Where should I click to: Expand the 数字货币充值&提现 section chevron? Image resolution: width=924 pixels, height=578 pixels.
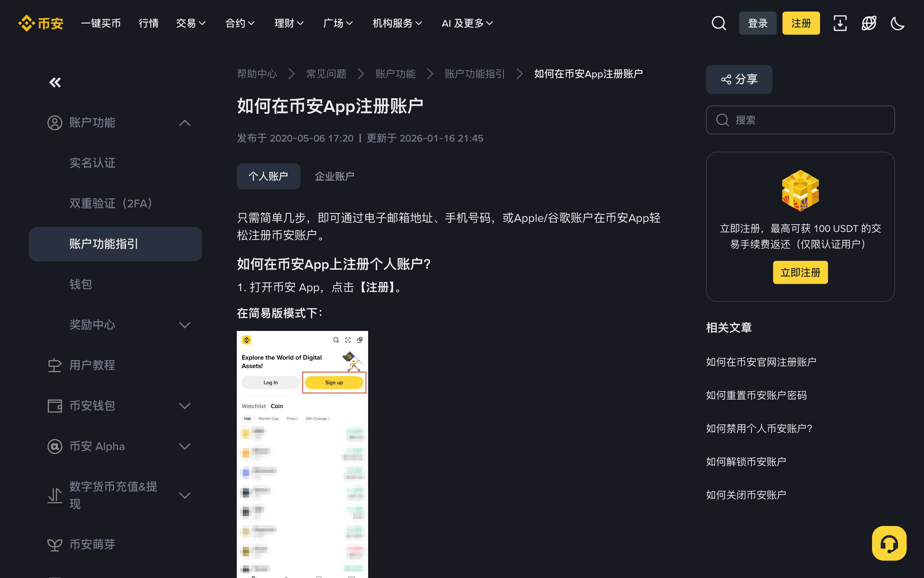(x=185, y=495)
